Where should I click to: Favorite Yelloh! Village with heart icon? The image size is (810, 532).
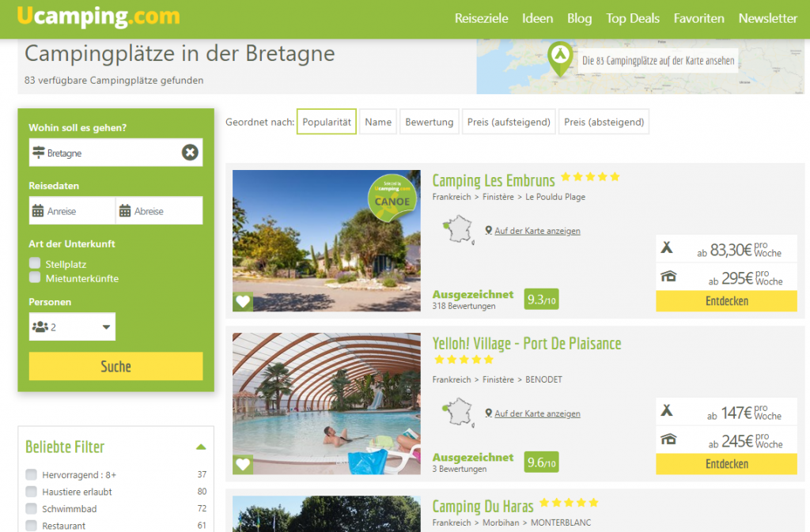click(x=243, y=464)
